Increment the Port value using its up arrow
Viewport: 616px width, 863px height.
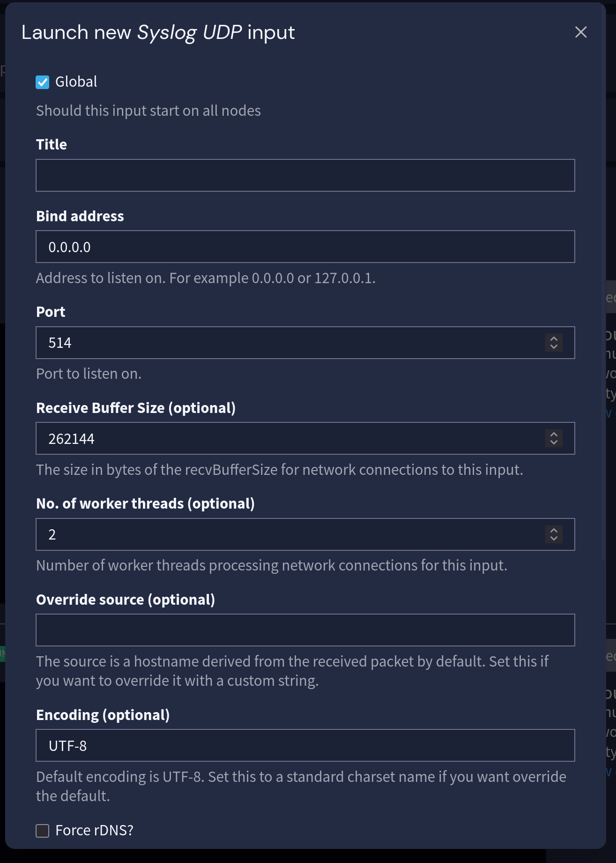point(553,339)
